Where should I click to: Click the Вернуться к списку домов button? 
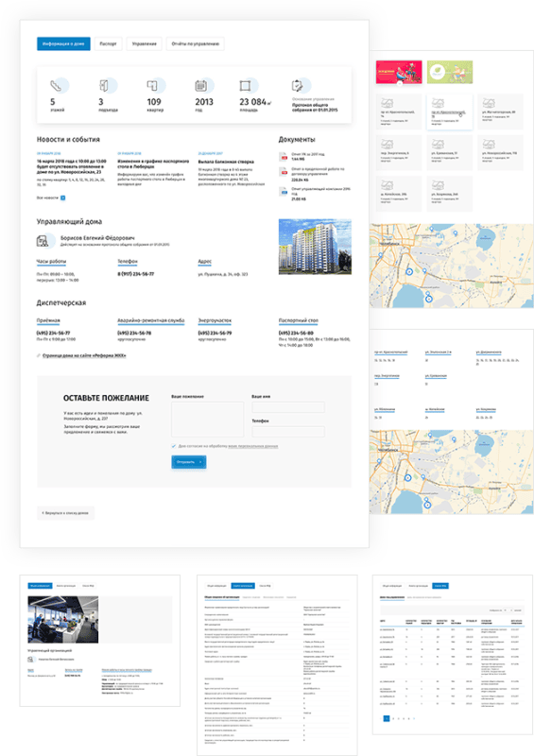tap(65, 513)
